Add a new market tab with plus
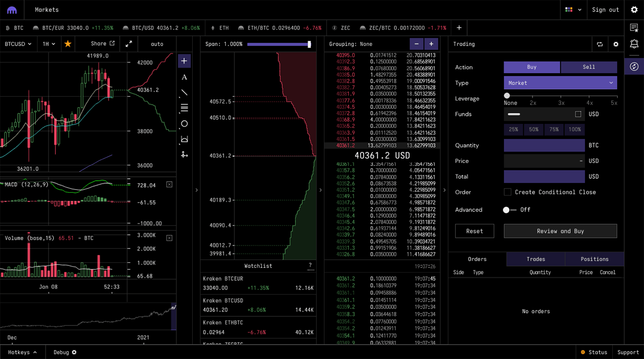Image resolution: width=644 pixels, height=359 pixels. coord(459,28)
